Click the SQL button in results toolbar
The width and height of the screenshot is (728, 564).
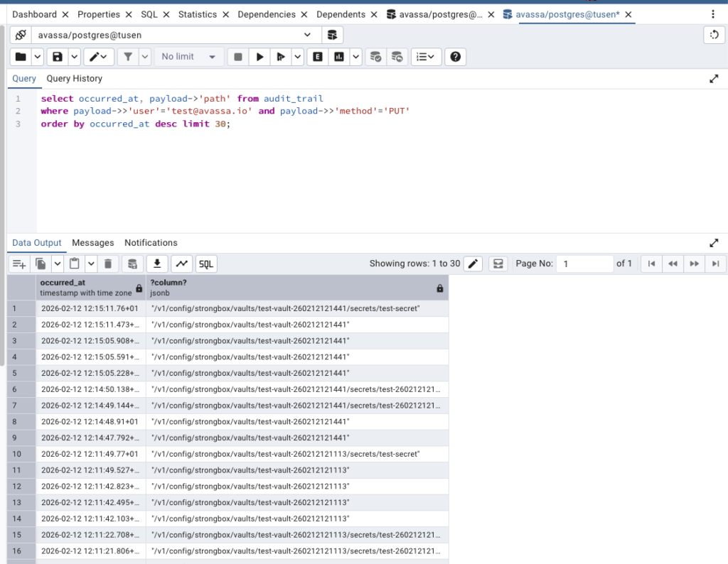206,264
